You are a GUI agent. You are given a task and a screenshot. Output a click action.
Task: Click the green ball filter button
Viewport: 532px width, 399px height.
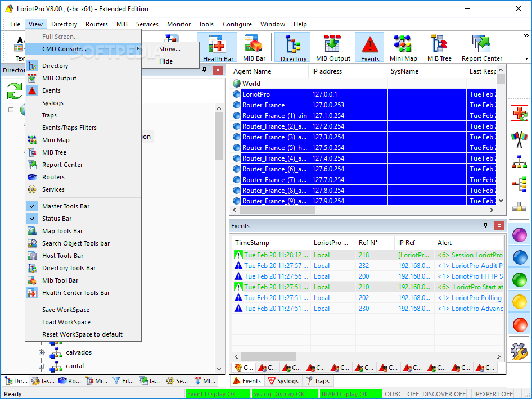click(519, 280)
